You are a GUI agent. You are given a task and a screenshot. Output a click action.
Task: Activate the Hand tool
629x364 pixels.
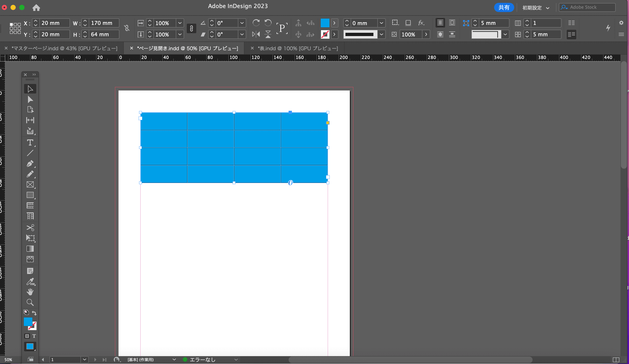(x=30, y=292)
